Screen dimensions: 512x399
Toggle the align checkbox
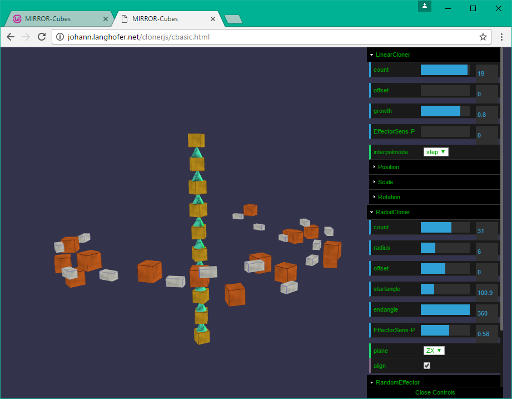click(x=427, y=365)
